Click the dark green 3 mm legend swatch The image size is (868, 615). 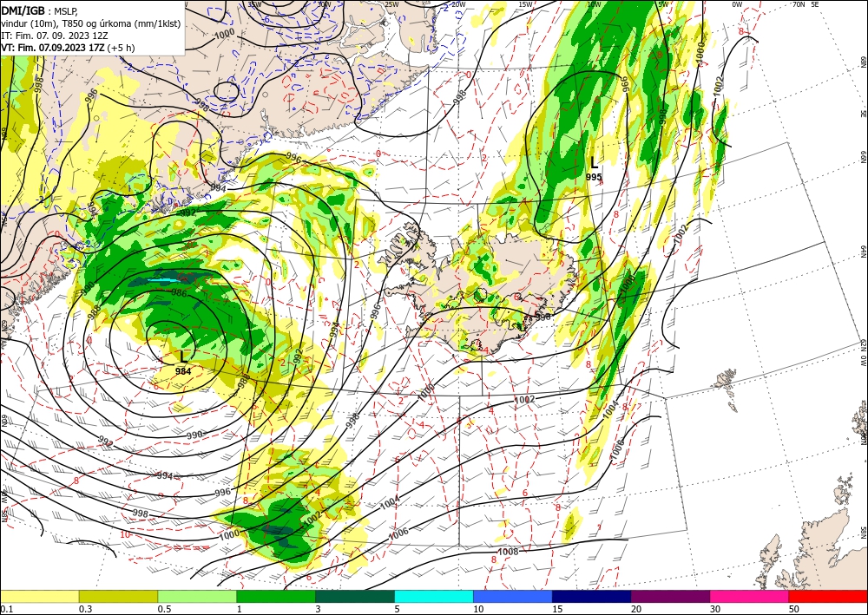coord(355,596)
